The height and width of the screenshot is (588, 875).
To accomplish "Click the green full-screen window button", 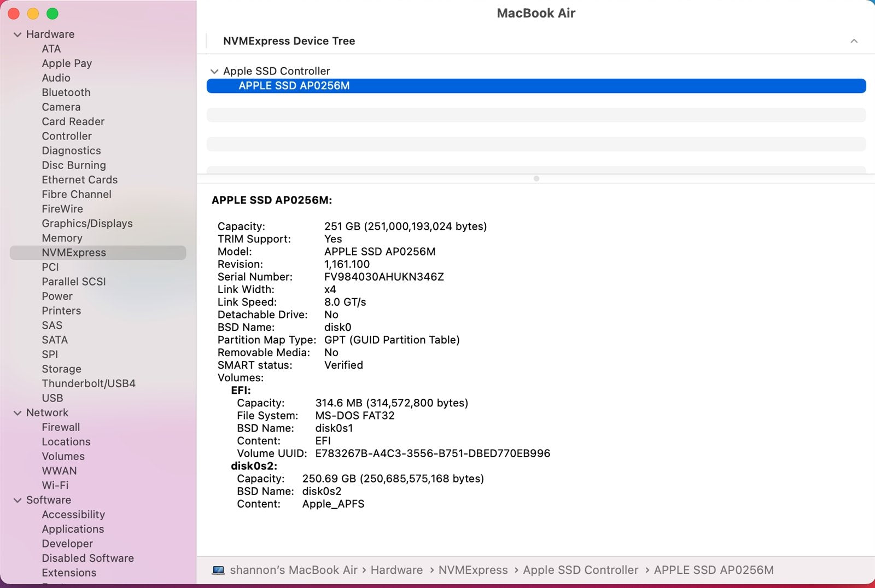I will click(x=52, y=14).
